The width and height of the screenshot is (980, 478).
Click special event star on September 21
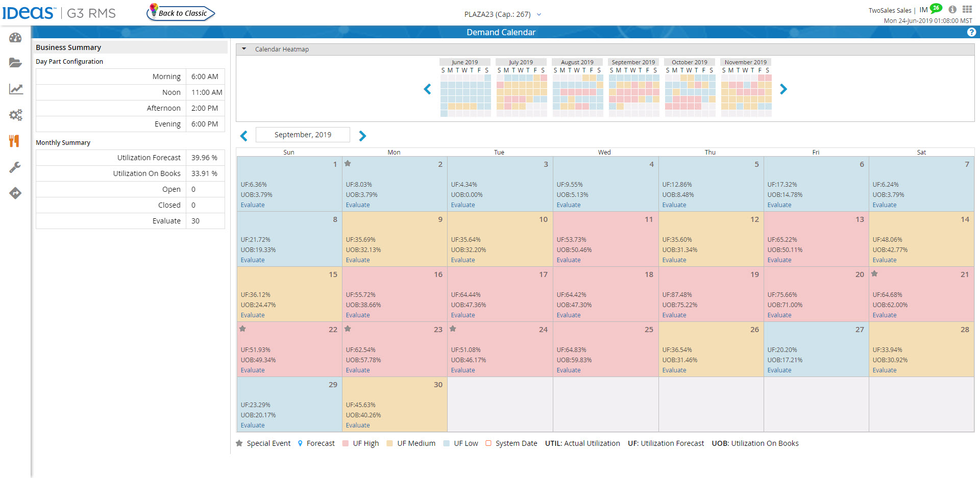tap(874, 273)
